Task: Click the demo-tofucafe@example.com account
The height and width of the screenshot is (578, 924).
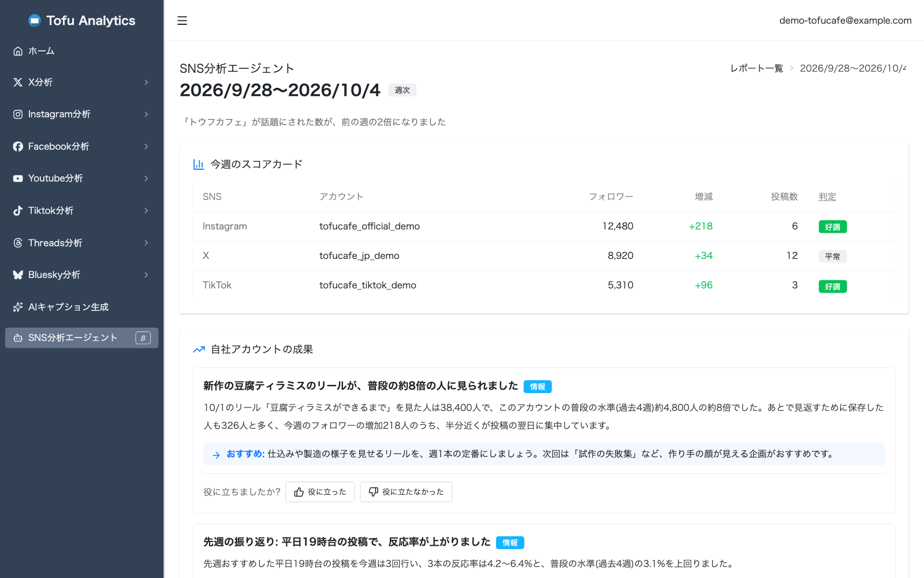Action: pos(845,20)
